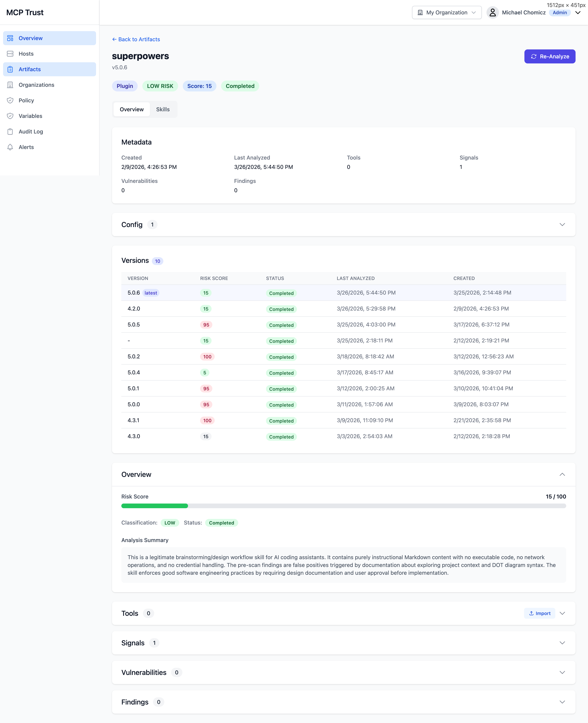Click the Re-Analyze button
This screenshot has height=723, width=588.
550,56
